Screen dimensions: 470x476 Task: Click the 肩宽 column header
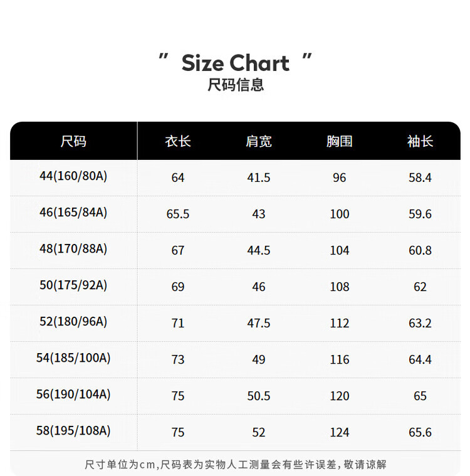tap(259, 141)
